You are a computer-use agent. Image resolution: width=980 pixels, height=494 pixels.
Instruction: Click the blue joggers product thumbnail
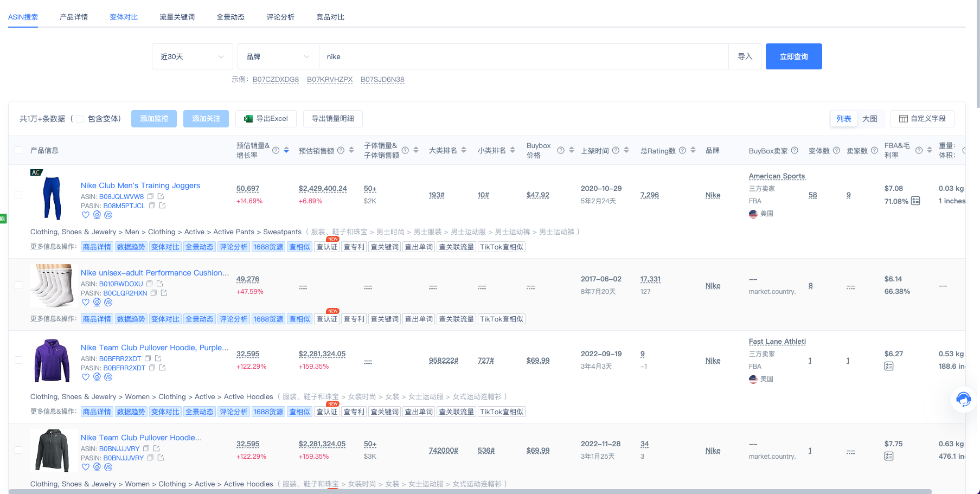[52, 197]
